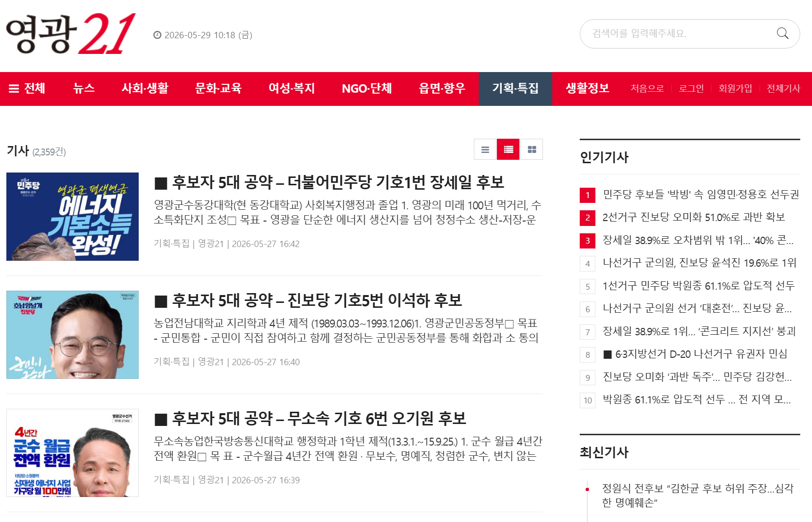Click the 처음으로 link
812x522 pixels.
pyautogui.click(x=647, y=89)
